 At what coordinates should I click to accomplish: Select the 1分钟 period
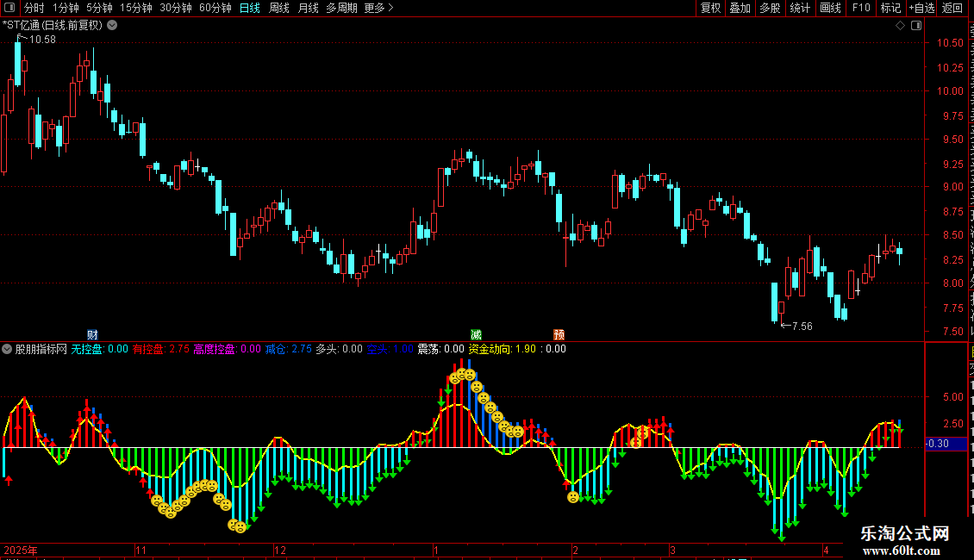66,8
